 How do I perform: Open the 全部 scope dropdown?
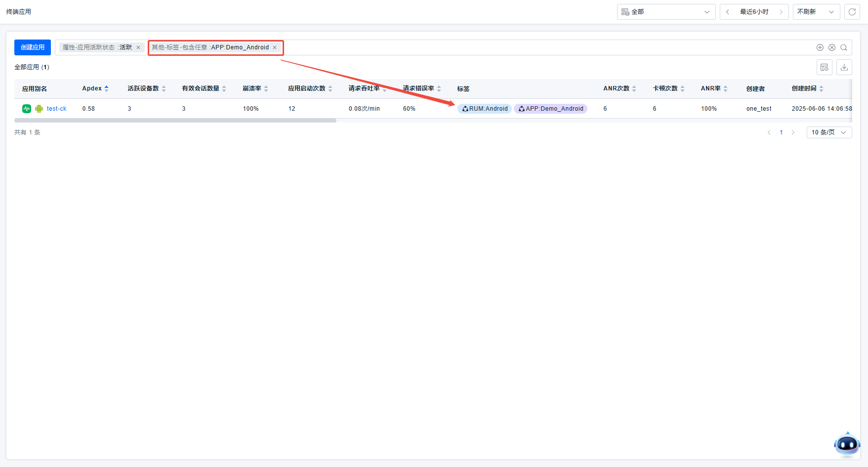tap(665, 12)
